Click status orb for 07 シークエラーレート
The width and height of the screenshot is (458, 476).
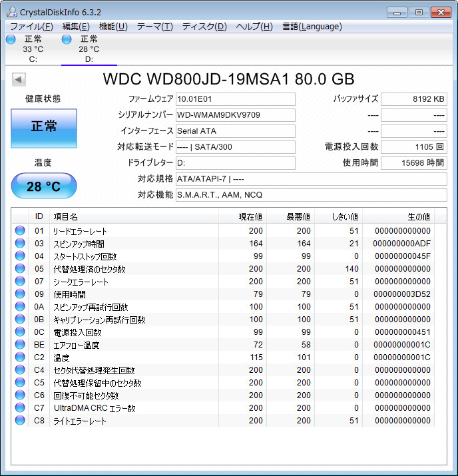(x=20, y=281)
